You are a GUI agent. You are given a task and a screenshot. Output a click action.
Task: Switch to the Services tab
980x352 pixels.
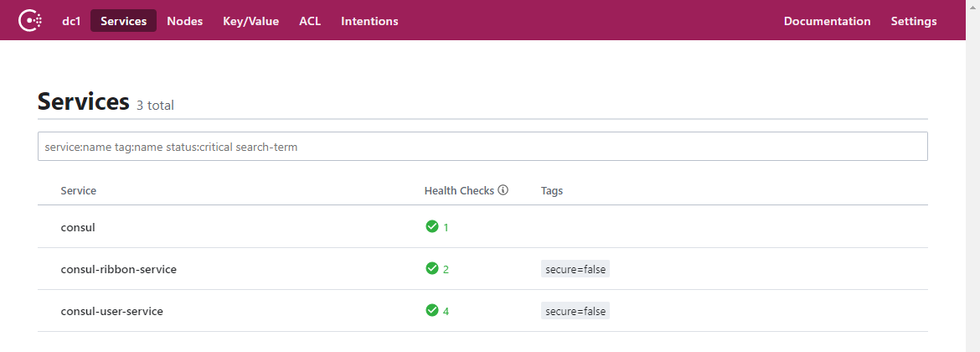pyautogui.click(x=123, y=21)
